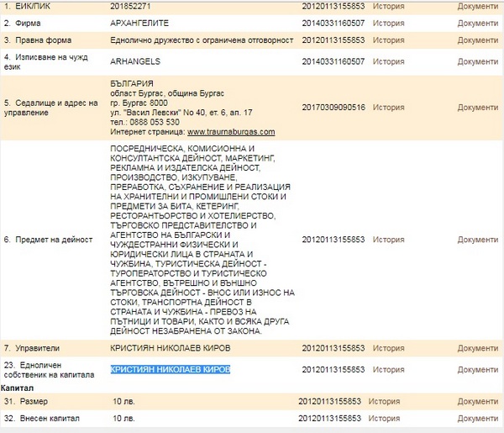Click label 23. Едноличен собственик на капитала
This screenshot has height=433, width=504.
click(x=50, y=370)
